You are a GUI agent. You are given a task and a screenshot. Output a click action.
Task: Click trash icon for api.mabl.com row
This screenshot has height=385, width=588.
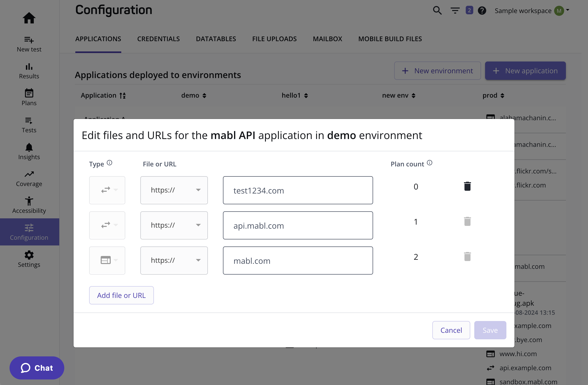pos(467,221)
